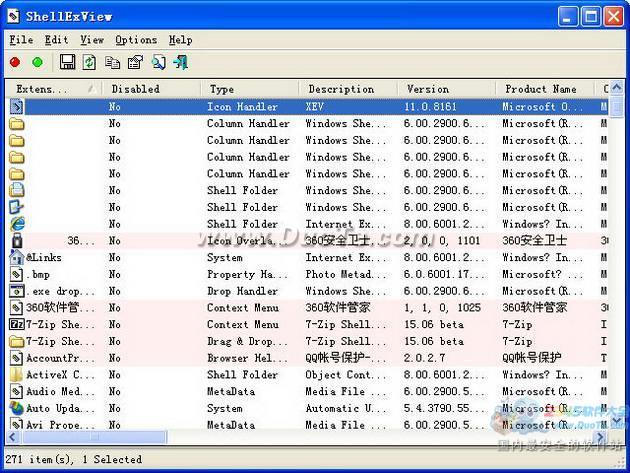
Task: Sort by Type column header
Action: point(249,89)
